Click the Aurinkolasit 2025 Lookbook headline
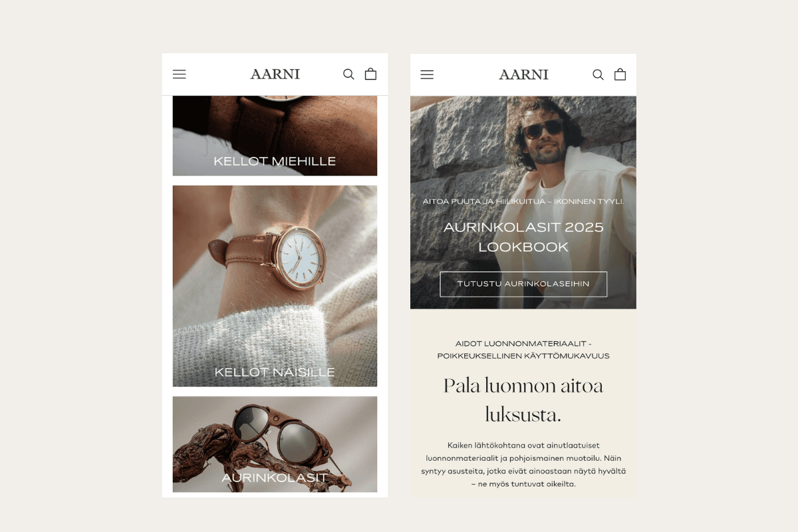The width and height of the screenshot is (798, 532). [x=523, y=237]
